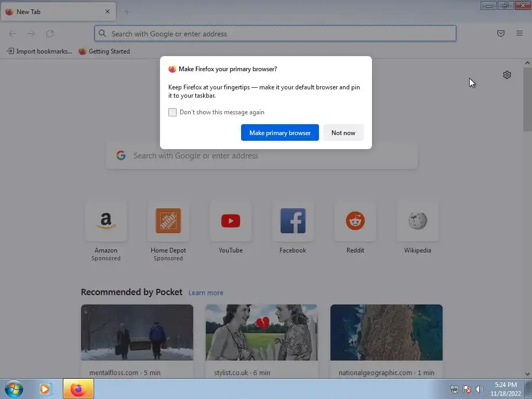Click the page Google search box
The height and width of the screenshot is (399, 532).
pyautogui.click(x=262, y=156)
